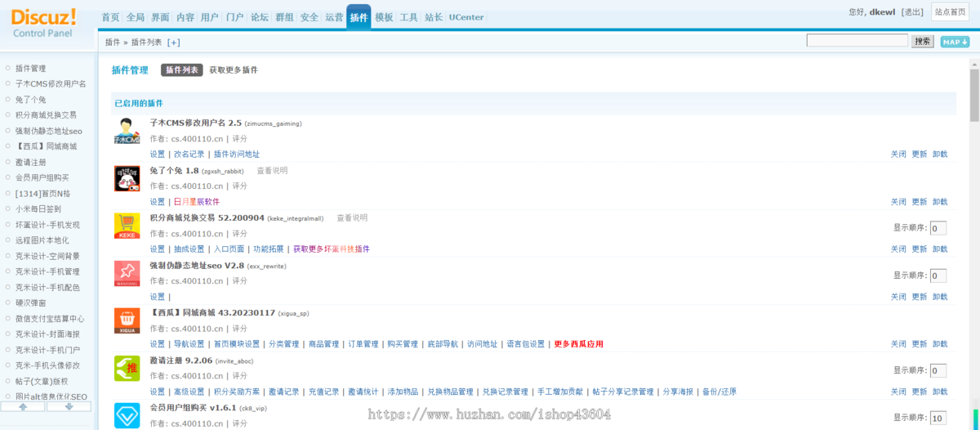Open 商品管理 for 同城商城
The image size is (980, 430).
pos(323,343)
